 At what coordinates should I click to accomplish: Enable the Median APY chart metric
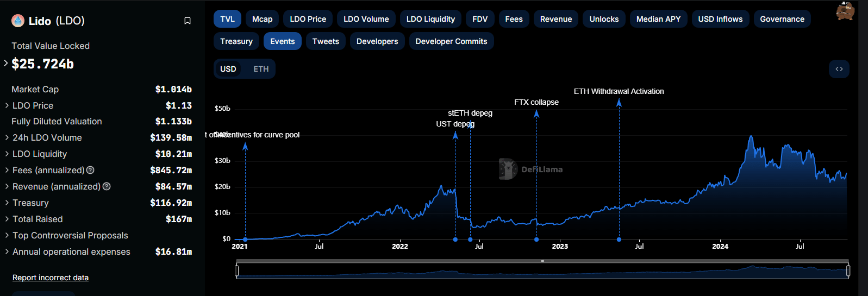click(x=658, y=19)
